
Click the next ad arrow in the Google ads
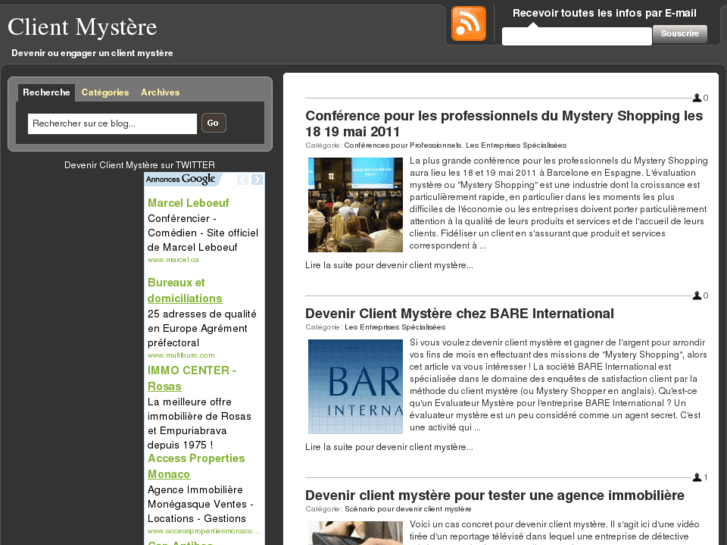[257, 180]
